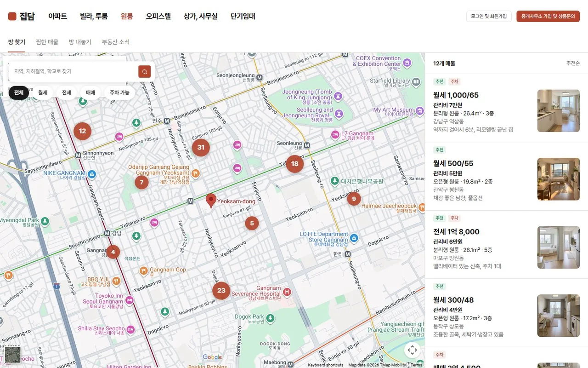Click the 집담 logo
Viewport: 588px width, 368px height.
[21, 17]
